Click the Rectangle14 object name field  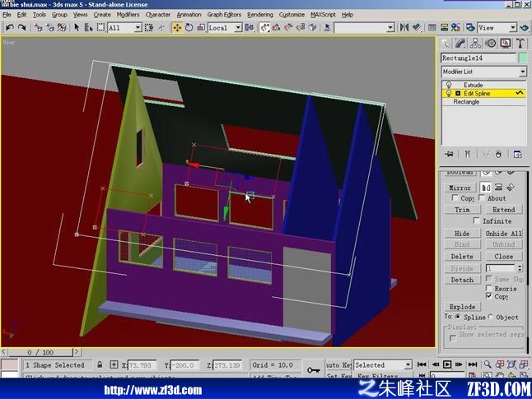pyautogui.click(x=478, y=58)
